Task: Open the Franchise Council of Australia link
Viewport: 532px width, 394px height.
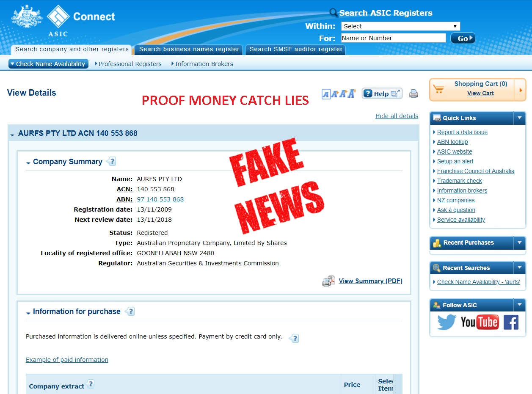Action: tap(476, 171)
